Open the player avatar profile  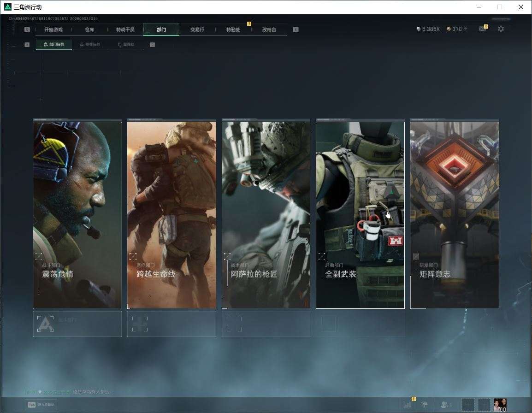500,405
